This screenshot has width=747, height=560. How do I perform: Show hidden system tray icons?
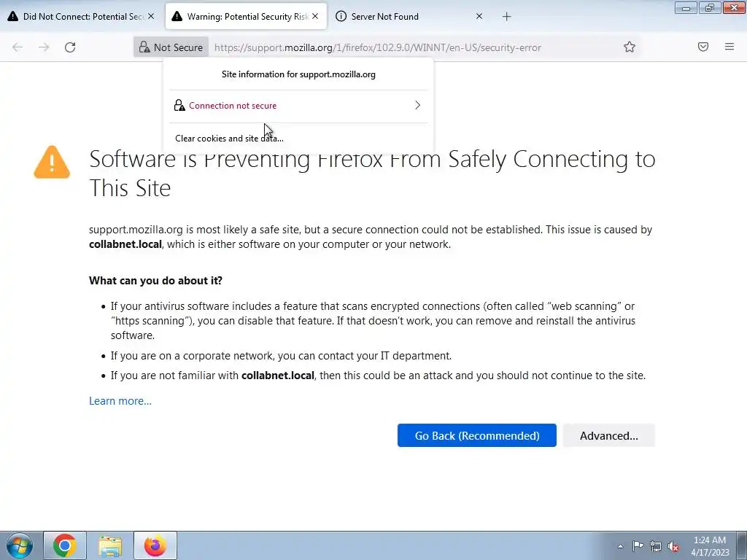[x=620, y=546]
